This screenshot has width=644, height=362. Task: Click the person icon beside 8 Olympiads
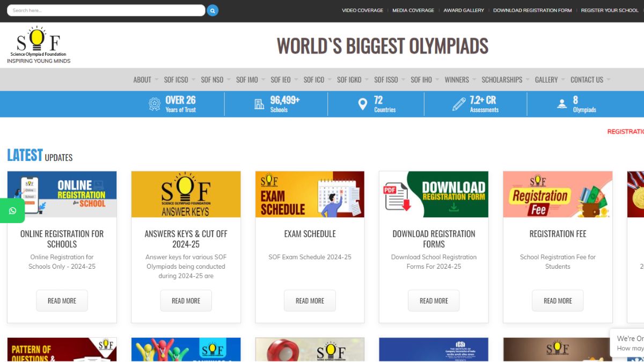[x=562, y=104]
